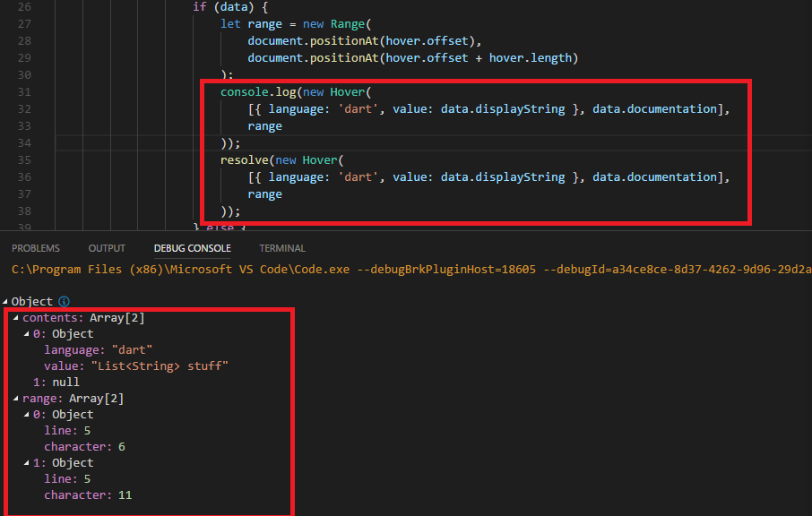
Task: Click data.displayString on line 36
Action: click(503, 177)
